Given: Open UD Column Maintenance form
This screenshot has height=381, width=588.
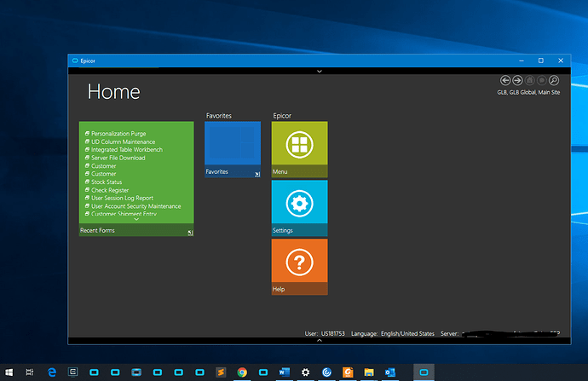Looking at the screenshot, I should coord(123,141).
